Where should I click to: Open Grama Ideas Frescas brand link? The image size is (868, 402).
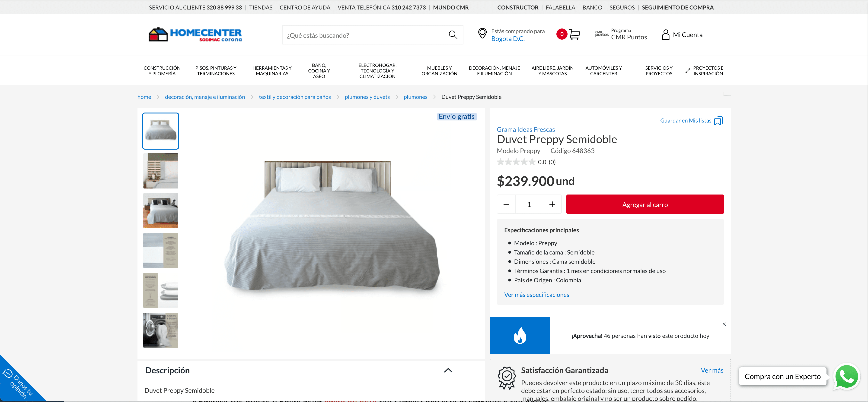[526, 129]
